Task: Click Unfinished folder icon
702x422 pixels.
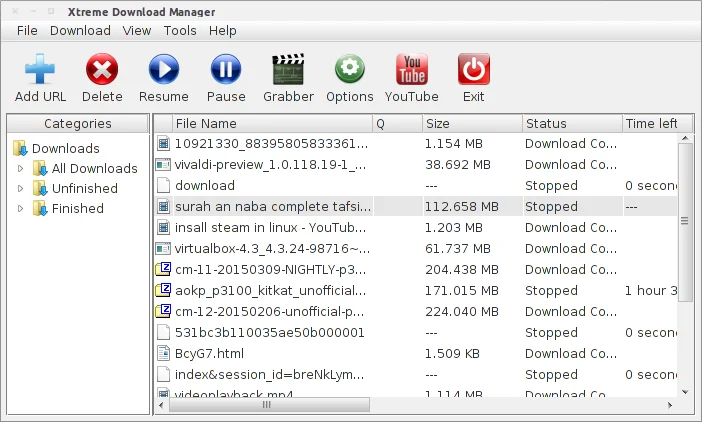Action: pyautogui.click(x=40, y=188)
